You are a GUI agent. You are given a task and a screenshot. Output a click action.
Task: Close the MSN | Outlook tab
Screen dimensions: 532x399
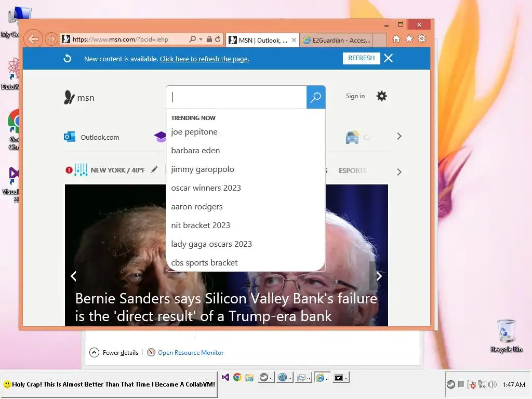(294, 40)
